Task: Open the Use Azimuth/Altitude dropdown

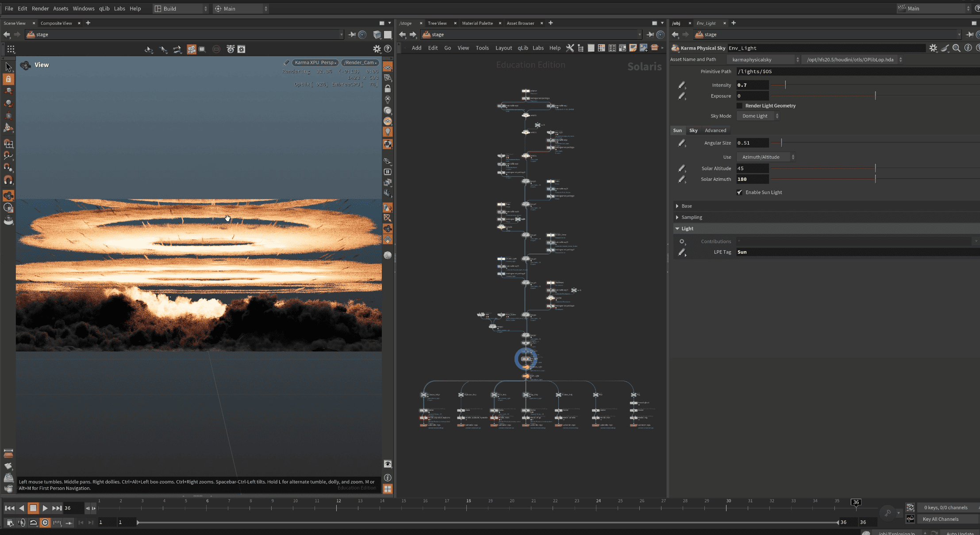Action: (x=766, y=157)
